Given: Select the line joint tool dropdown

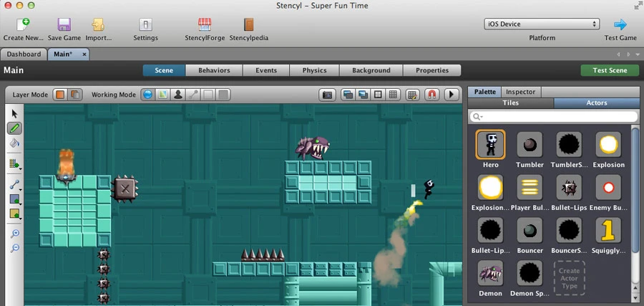Looking at the screenshot, I should click(x=15, y=185).
